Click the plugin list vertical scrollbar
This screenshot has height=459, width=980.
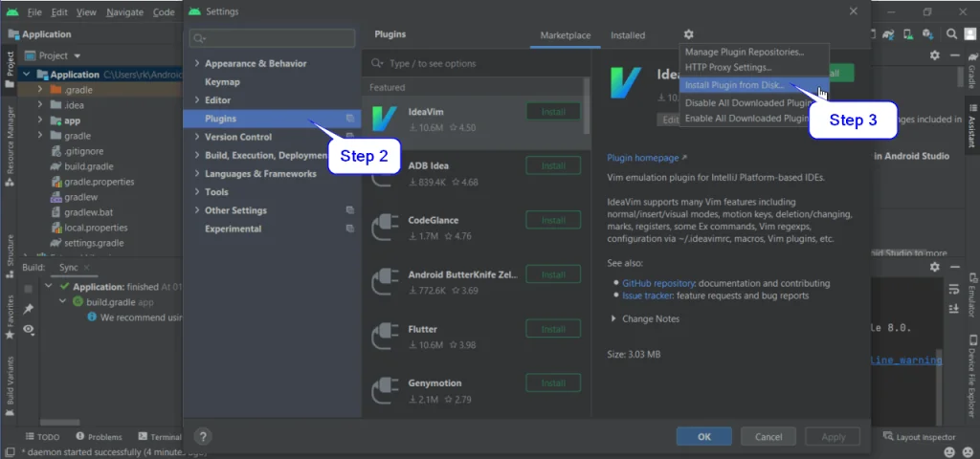587,105
